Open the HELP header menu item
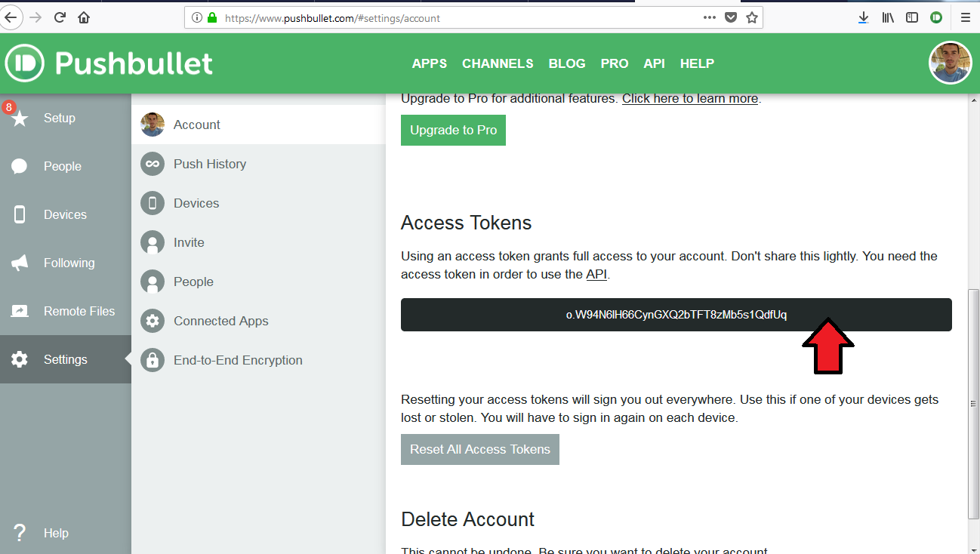The width and height of the screenshot is (980, 554). tap(697, 63)
